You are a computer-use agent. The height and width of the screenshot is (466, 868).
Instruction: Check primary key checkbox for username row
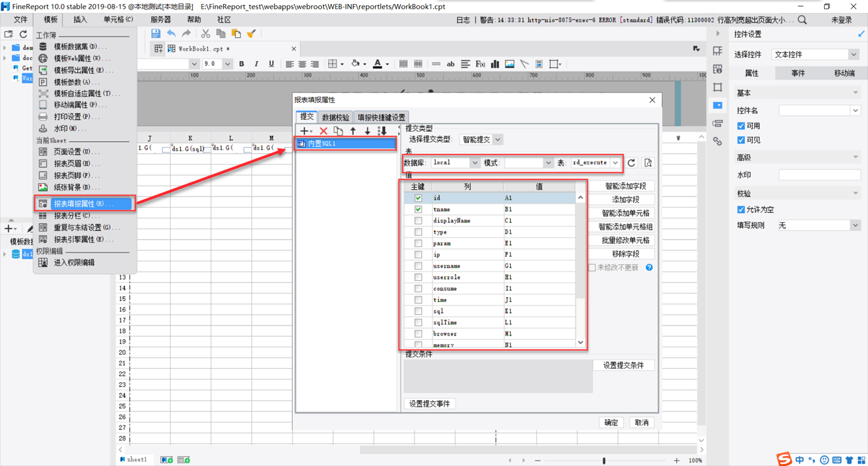[418, 266]
